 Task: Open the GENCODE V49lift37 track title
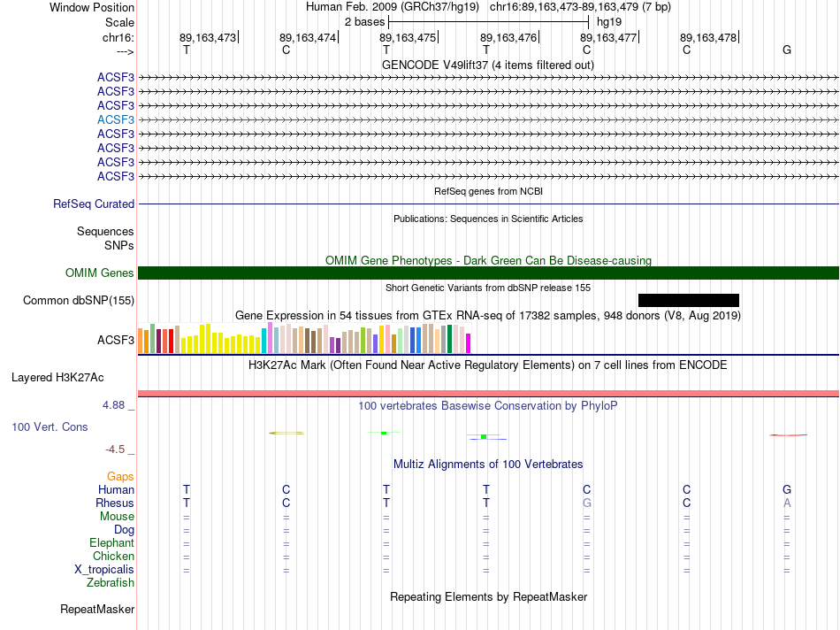click(x=488, y=65)
